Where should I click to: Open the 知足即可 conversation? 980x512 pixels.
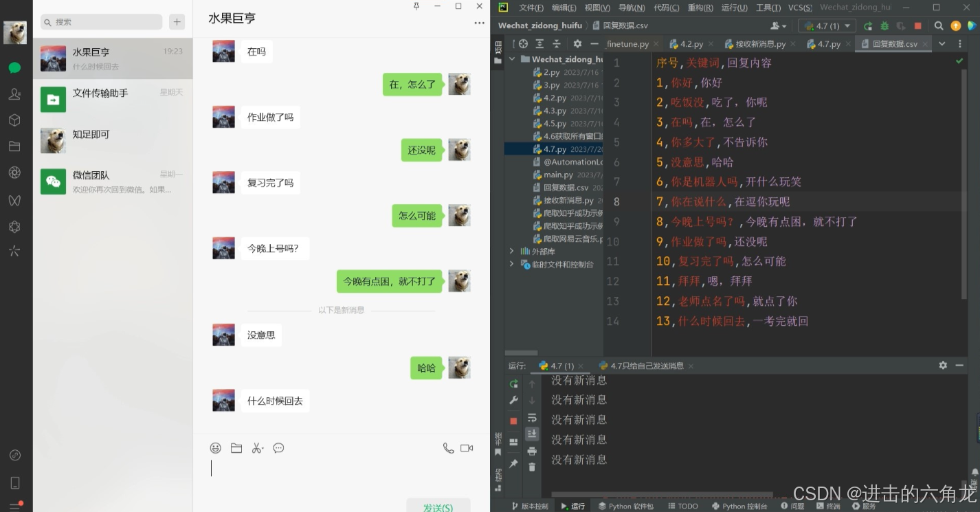(x=113, y=141)
